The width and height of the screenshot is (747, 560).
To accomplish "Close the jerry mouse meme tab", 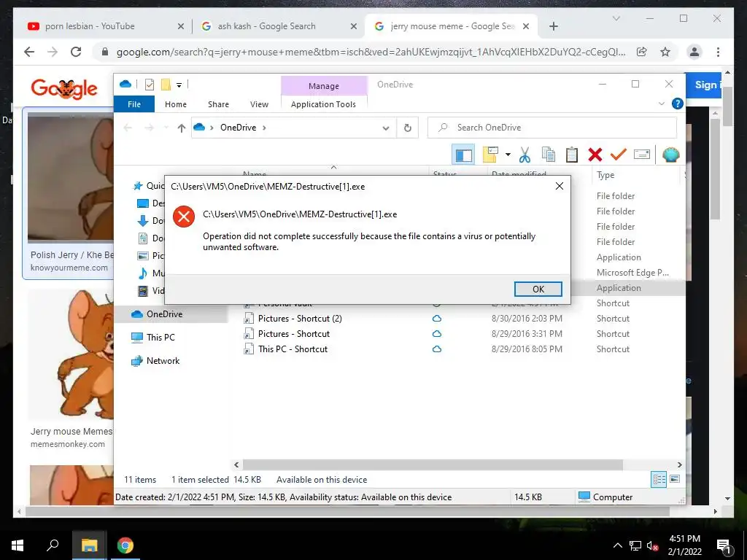I will (x=526, y=26).
